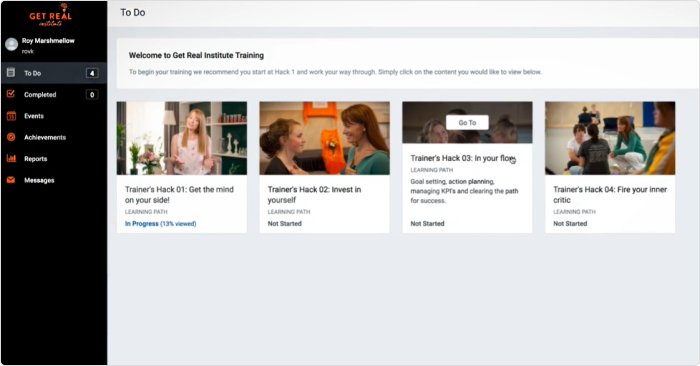This screenshot has height=366, width=700.
Task: Click the Events calendar icon
Action: pos(11,116)
